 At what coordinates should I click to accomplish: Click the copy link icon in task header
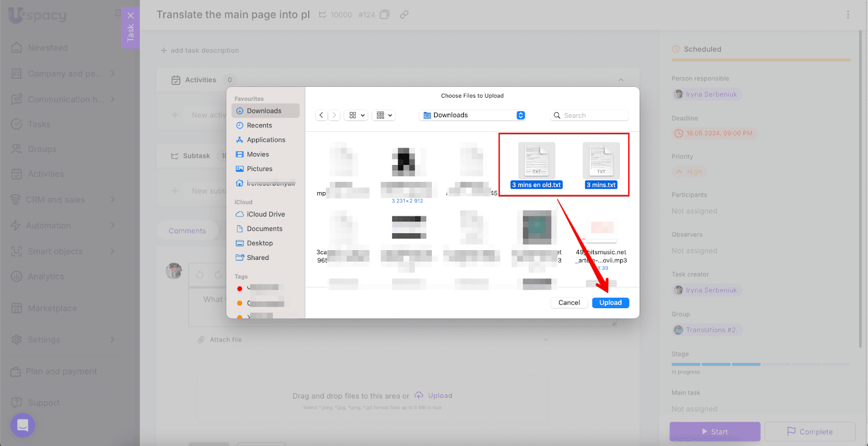pos(404,15)
